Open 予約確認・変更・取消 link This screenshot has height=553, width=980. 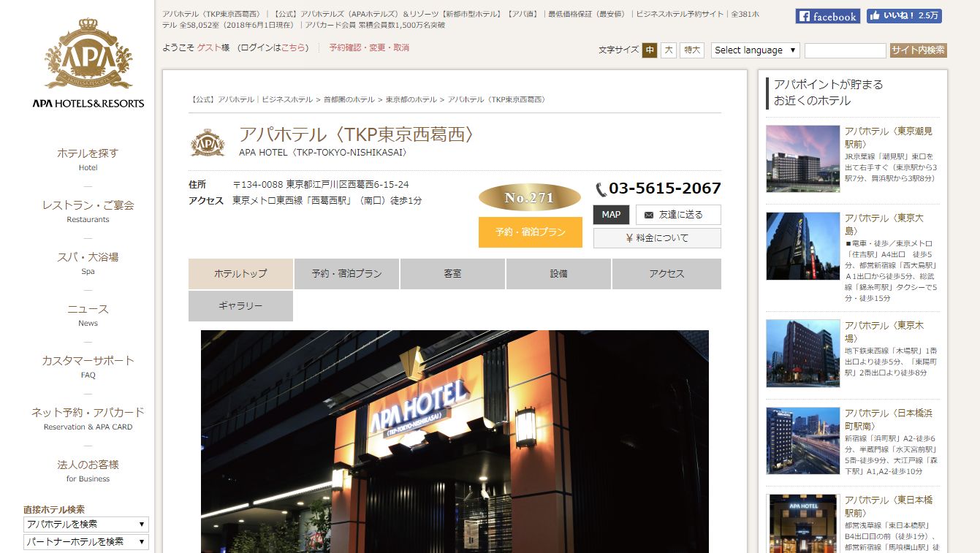point(369,47)
